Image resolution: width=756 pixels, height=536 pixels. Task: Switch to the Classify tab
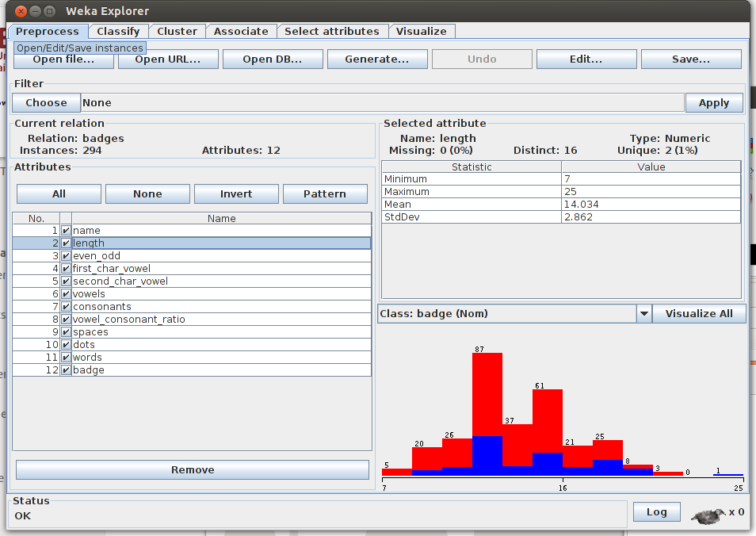(x=118, y=32)
